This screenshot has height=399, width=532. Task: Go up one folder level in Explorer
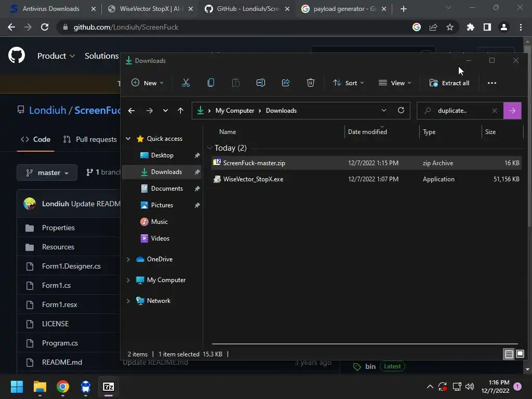coord(180,111)
